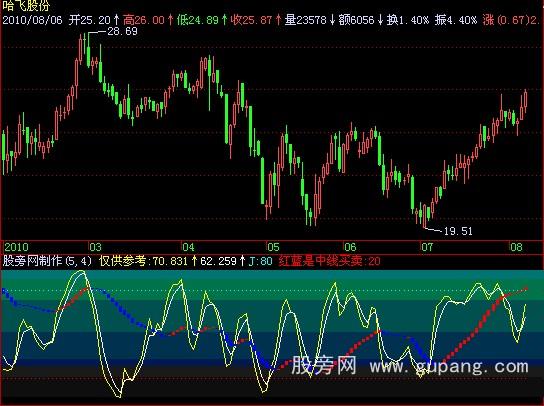Click the turnover amount 额6056
This screenshot has height=406, width=544.
(x=357, y=20)
